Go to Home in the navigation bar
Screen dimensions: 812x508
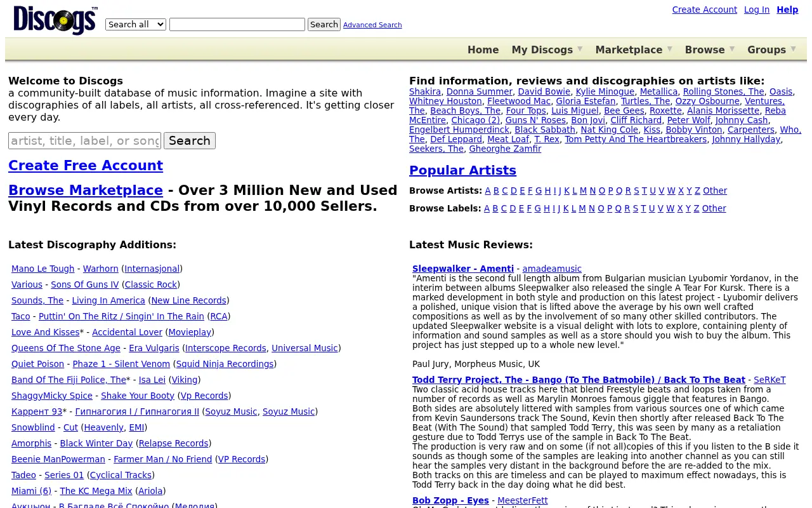click(x=483, y=50)
